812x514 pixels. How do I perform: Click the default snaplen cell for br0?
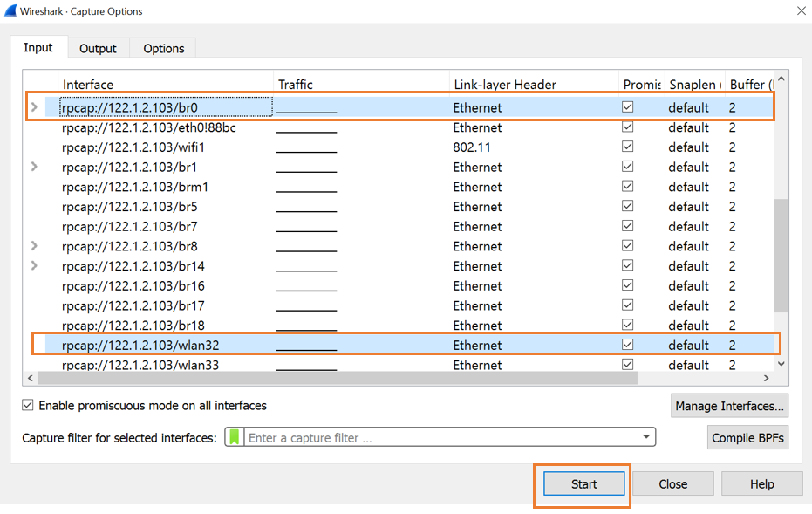[688, 107]
